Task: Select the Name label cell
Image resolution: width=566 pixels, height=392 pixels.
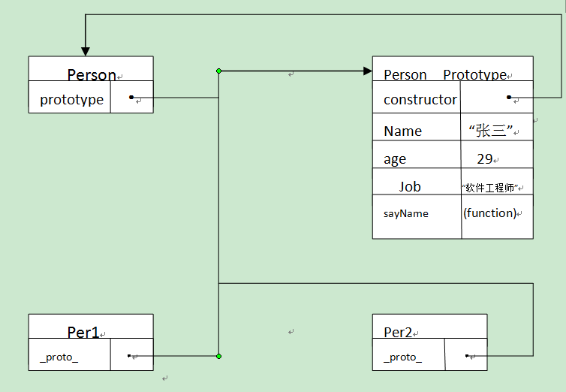Action: (x=403, y=131)
